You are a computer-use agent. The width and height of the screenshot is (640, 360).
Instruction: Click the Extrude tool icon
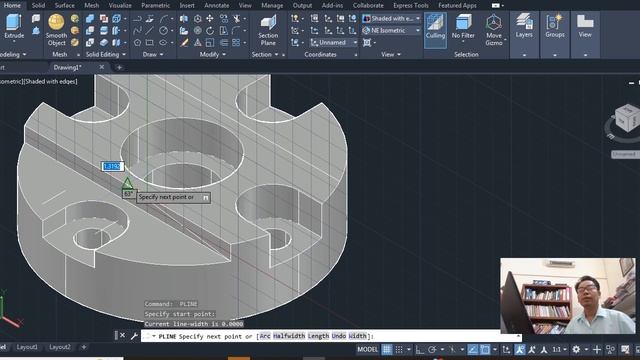pyautogui.click(x=14, y=22)
